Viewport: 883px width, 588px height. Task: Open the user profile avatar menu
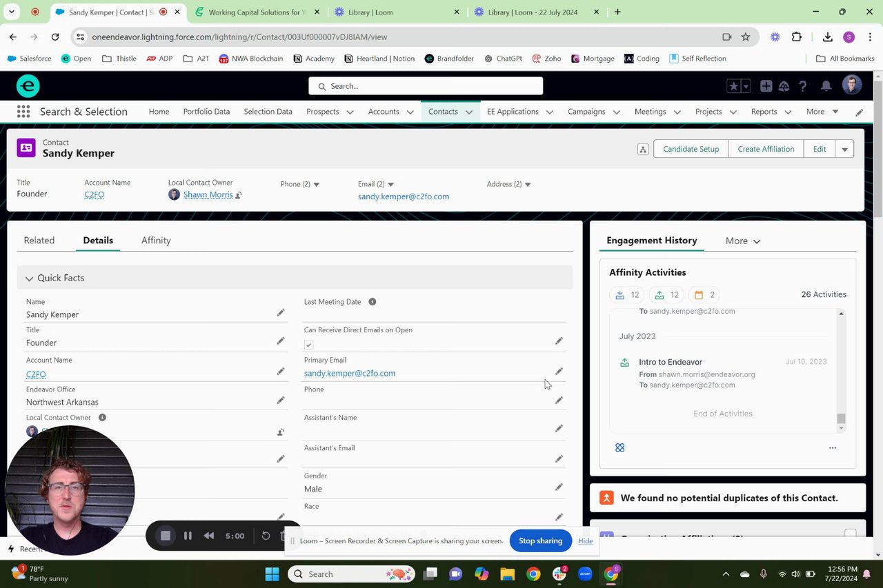coord(852,85)
